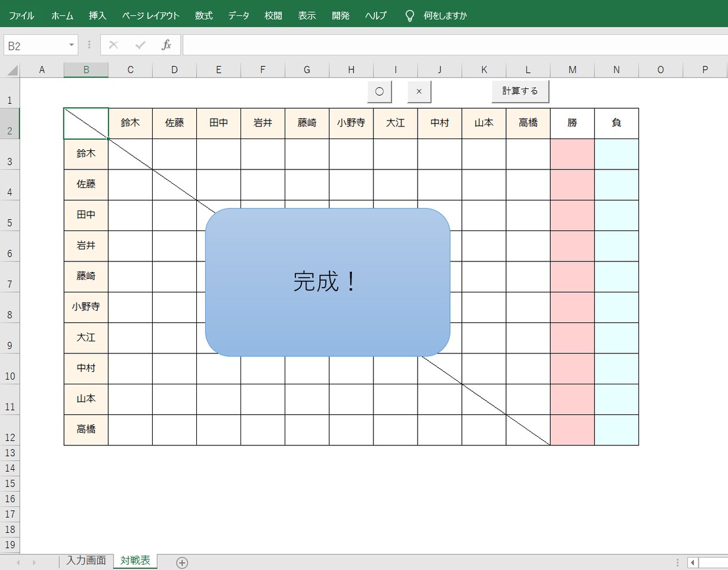Viewport: 728px width, 570px height.
Task: Click the × button above the table
Action: pyautogui.click(x=419, y=91)
